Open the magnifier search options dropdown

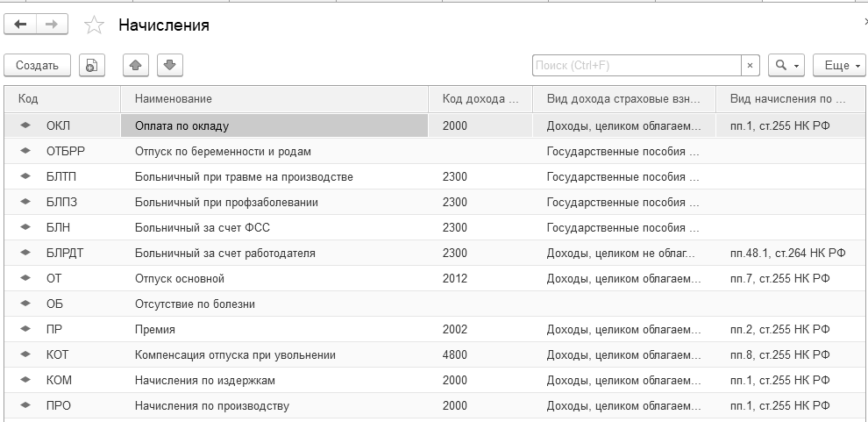click(786, 65)
